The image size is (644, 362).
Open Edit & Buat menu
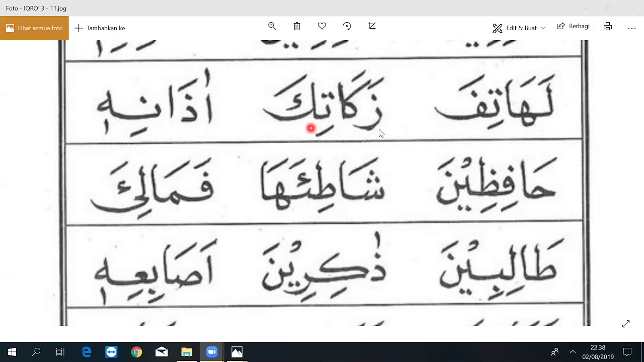[x=519, y=28]
